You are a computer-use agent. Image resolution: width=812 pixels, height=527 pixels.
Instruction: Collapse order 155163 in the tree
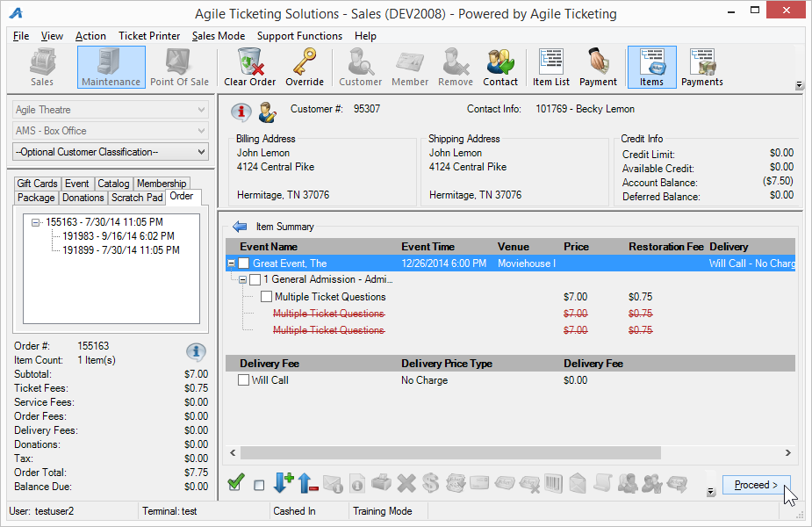point(35,222)
